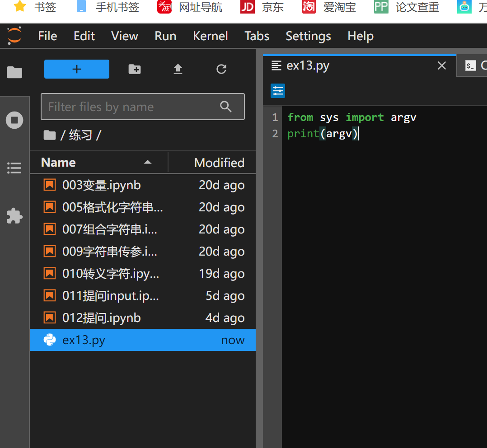Switch to the ex13.py editor tab
Screen dimensions: 487x448
click(308, 66)
